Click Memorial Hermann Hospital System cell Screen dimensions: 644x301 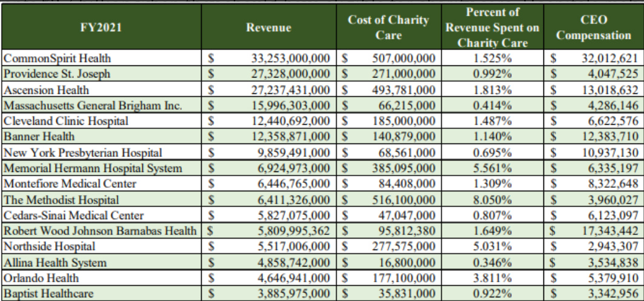(x=101, y=168)
